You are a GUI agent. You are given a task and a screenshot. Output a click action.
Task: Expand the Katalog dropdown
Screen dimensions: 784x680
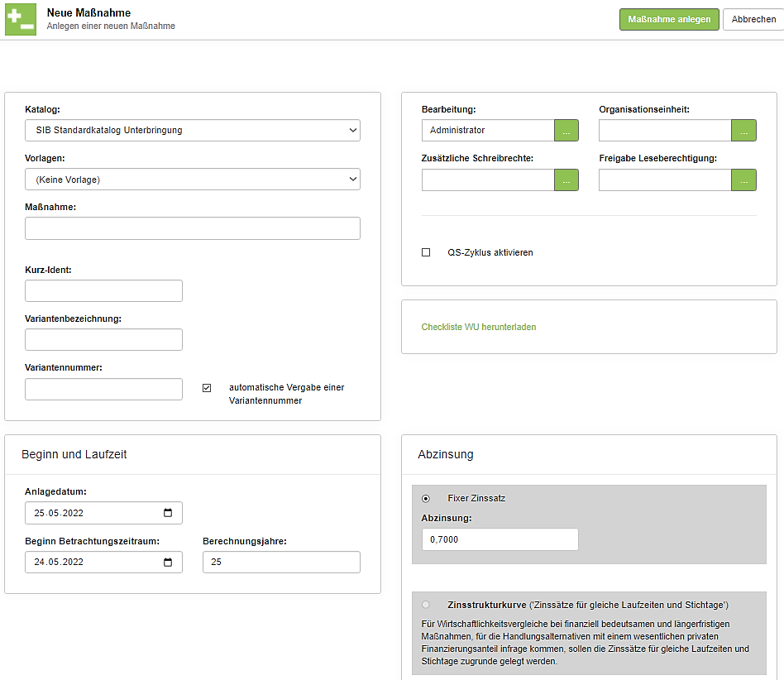point(192,131)
